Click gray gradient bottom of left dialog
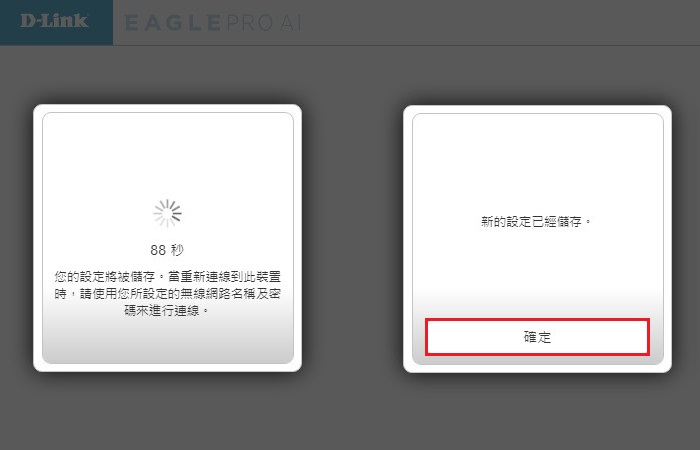Screen dimensions: 700x450 click(x=167, y=342)
